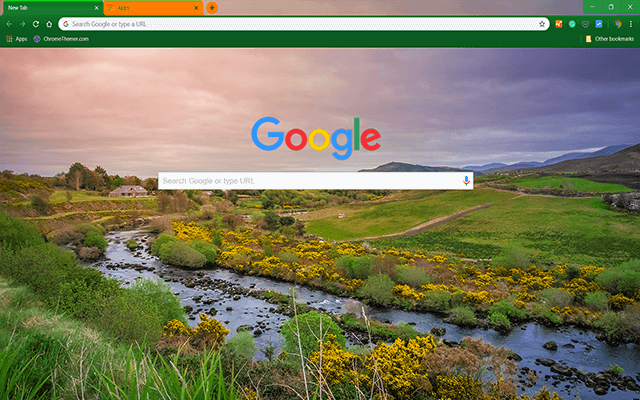The height and width of the screenshot is (400, 640).
Task: Switch to the orange Apps tab
Action: [x=153, y=8]
